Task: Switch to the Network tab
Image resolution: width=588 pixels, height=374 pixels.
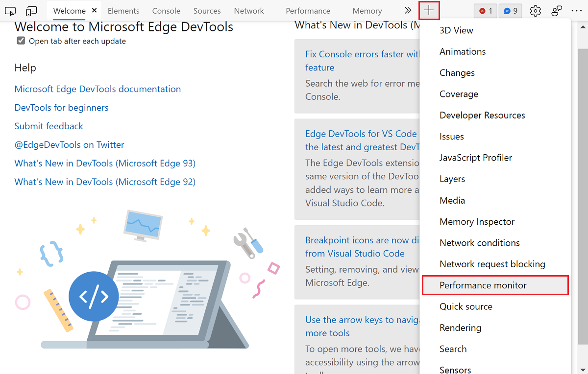Action: pos(249,11)
